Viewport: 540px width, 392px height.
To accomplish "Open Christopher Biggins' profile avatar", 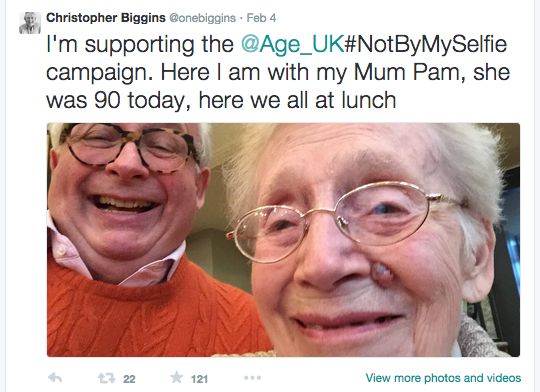I will [x=30, y=23].
